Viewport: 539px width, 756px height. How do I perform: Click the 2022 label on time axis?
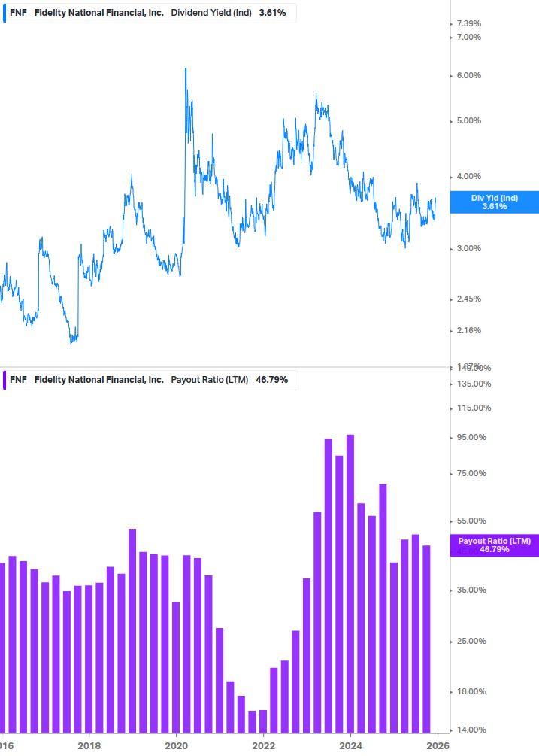(x=263, y=746)
